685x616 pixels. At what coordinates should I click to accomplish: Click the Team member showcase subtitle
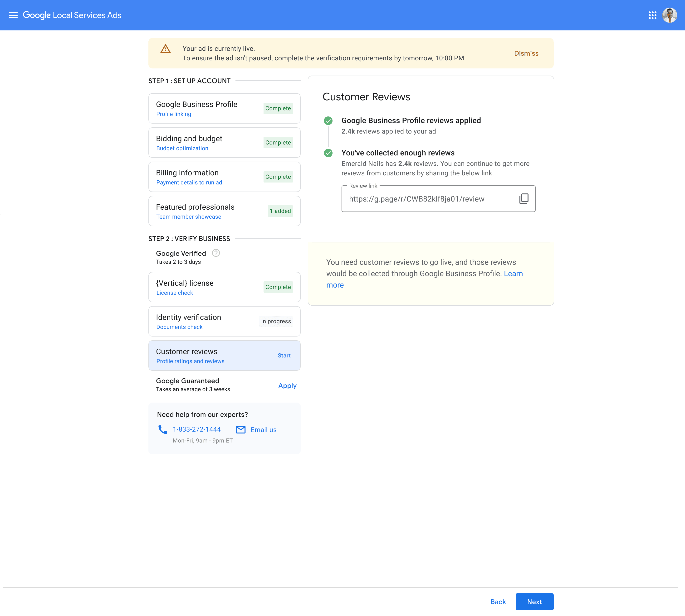point(189,217)
